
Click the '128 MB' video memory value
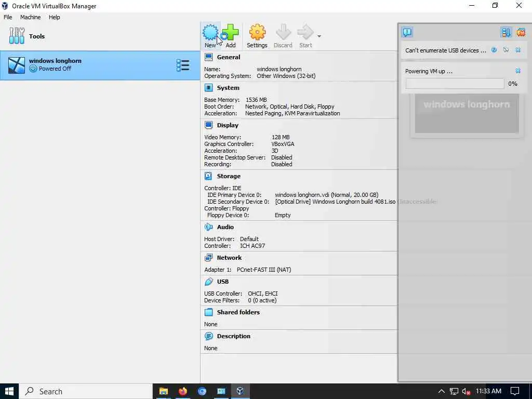[281, 137]
